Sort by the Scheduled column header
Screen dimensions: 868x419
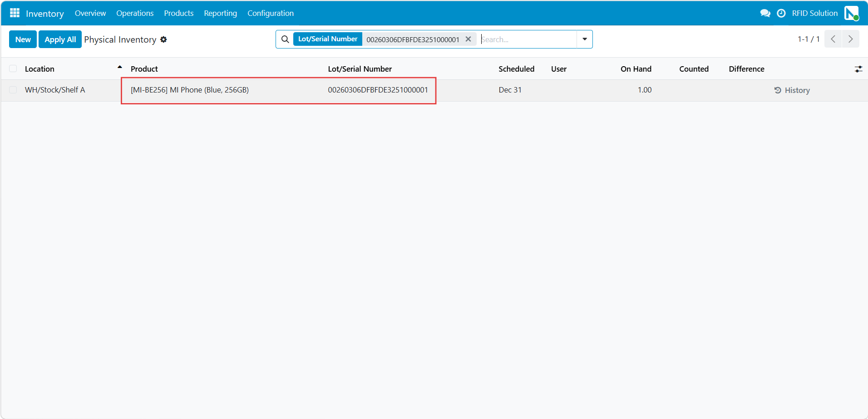point(516,69)
